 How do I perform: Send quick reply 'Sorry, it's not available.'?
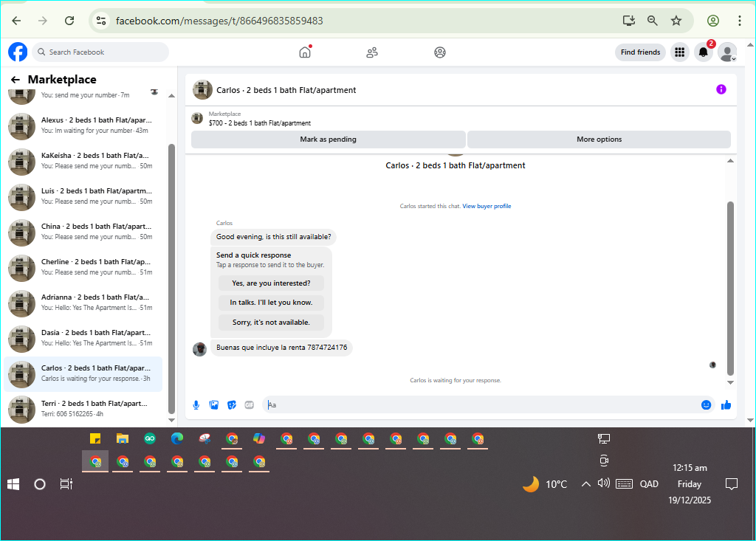(271, 322)
